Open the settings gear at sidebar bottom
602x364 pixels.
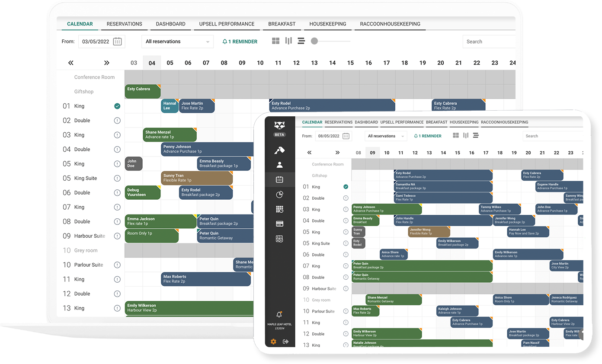[273, 342]
